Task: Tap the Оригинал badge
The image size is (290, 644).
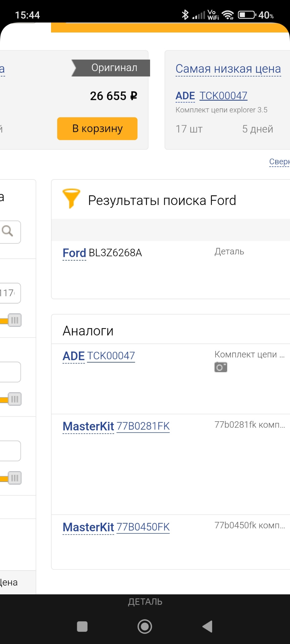Action: pyautogui.click(x=114, y=67)
